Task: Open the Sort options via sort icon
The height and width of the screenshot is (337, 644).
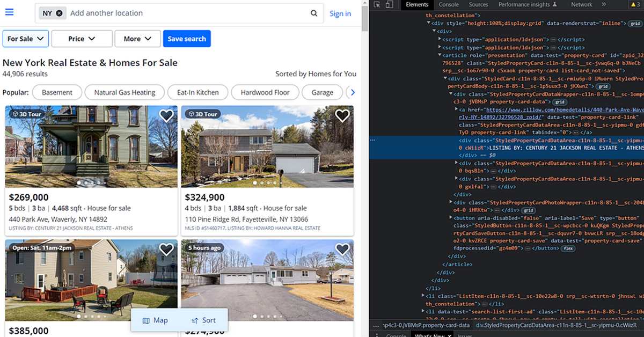Action: [x=193, y=320]
